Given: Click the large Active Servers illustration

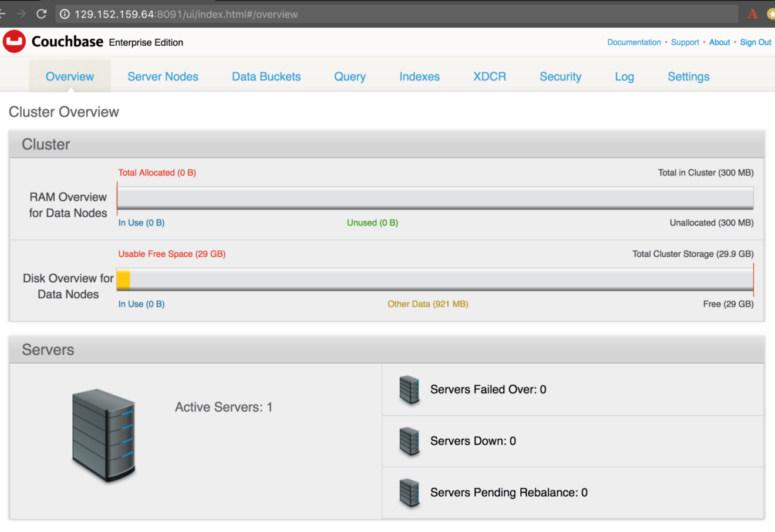Looking at the screenshot, I should pyautogui.click(x=104, y=435).
